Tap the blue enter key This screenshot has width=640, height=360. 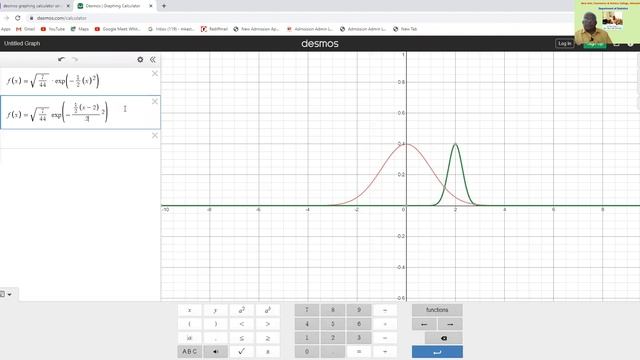(437, 352)
